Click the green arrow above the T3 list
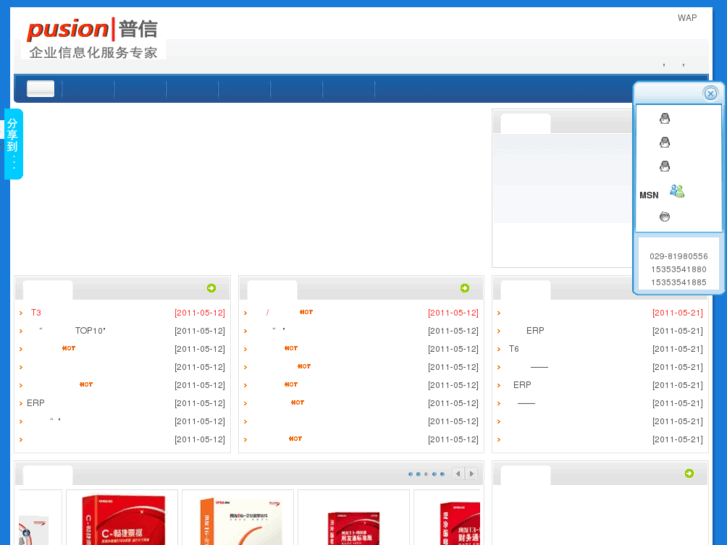The height and width of the screenshot is (545, 727). coord(211,288)
